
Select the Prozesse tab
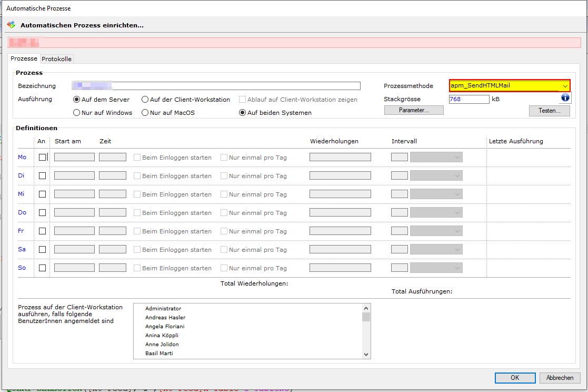click(x=24, y=58)
